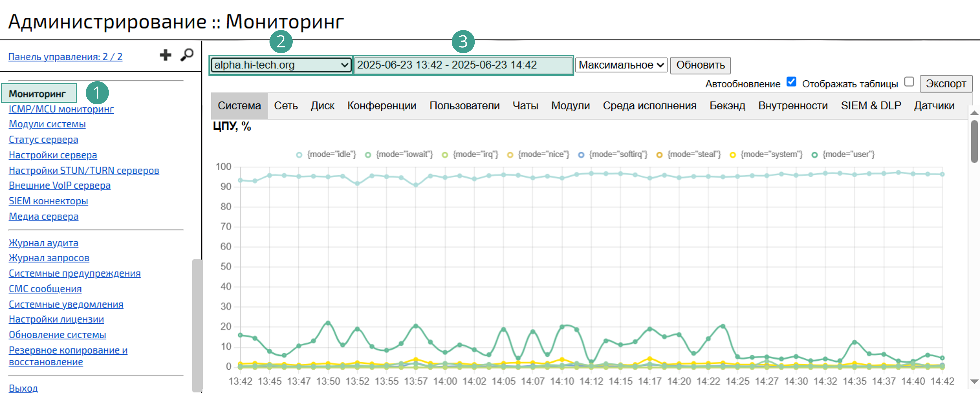980x393 pixels.
Task: Open the Настройки лицензии link
Action: tap(56, 319)
